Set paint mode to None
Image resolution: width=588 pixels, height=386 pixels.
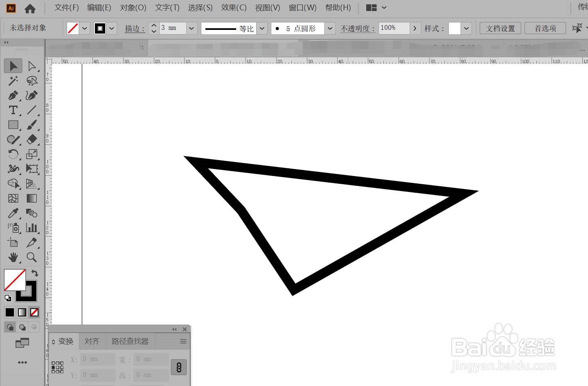(x=34, y=312)
